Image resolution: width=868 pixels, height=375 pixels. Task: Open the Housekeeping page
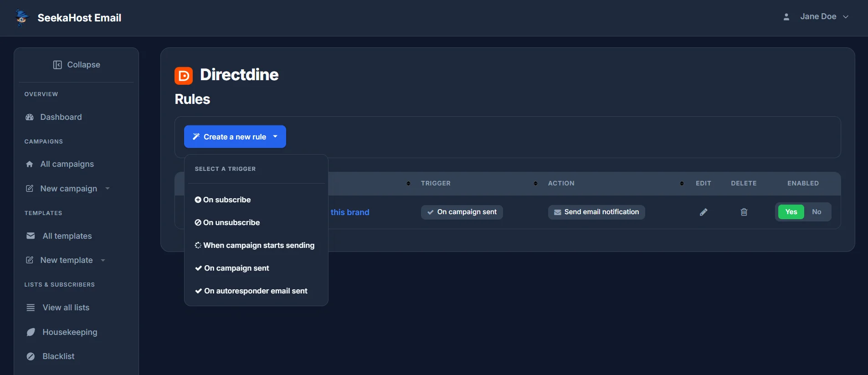point(70,332)
